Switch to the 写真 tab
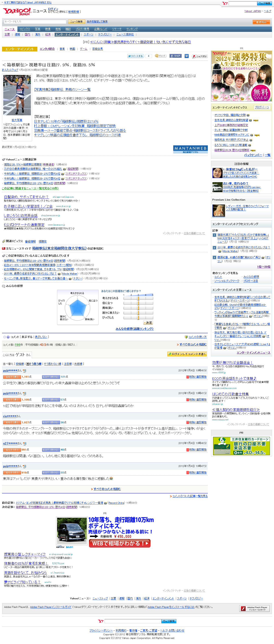This screenshot has width=274, height=644. pos(38,29)
